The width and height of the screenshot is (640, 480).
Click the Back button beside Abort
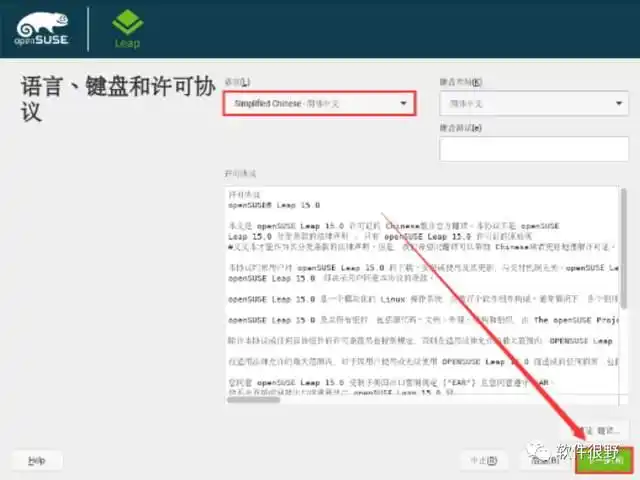tap(544, 460)
